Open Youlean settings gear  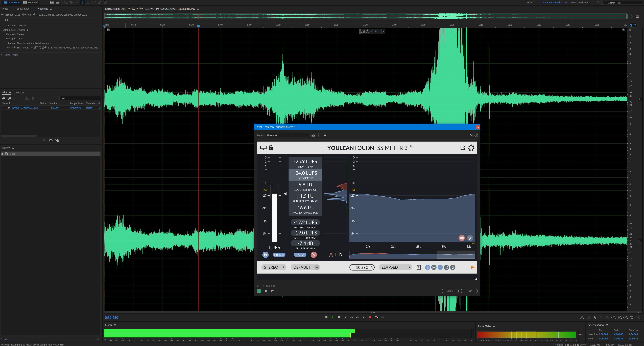[471, 148]
